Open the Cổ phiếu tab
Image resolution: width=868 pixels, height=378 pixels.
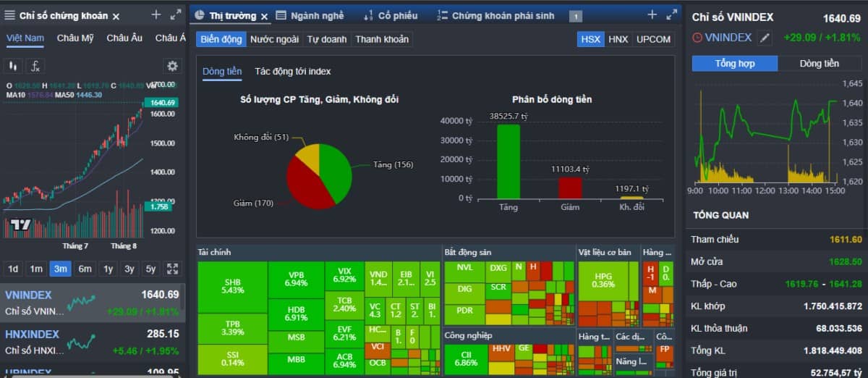point(398,15)
